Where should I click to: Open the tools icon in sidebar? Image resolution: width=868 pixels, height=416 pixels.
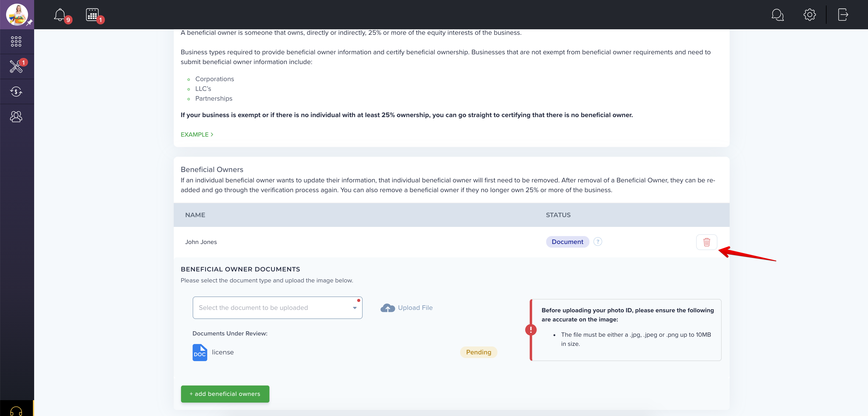(16, 66)
